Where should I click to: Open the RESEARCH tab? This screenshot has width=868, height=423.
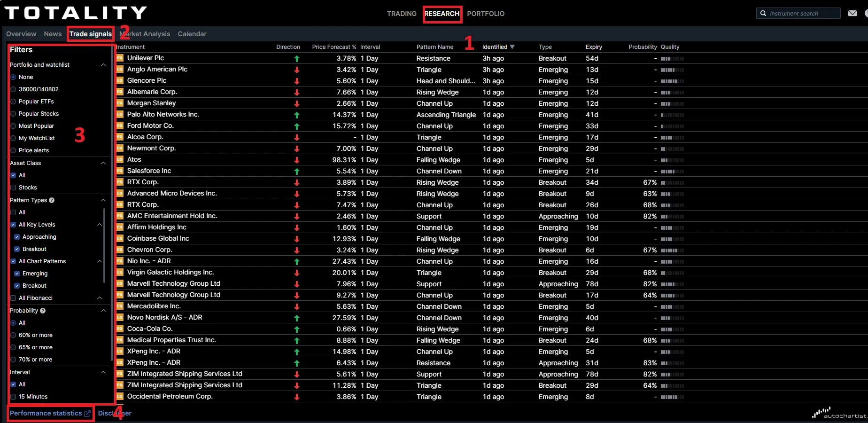point(442,14)
